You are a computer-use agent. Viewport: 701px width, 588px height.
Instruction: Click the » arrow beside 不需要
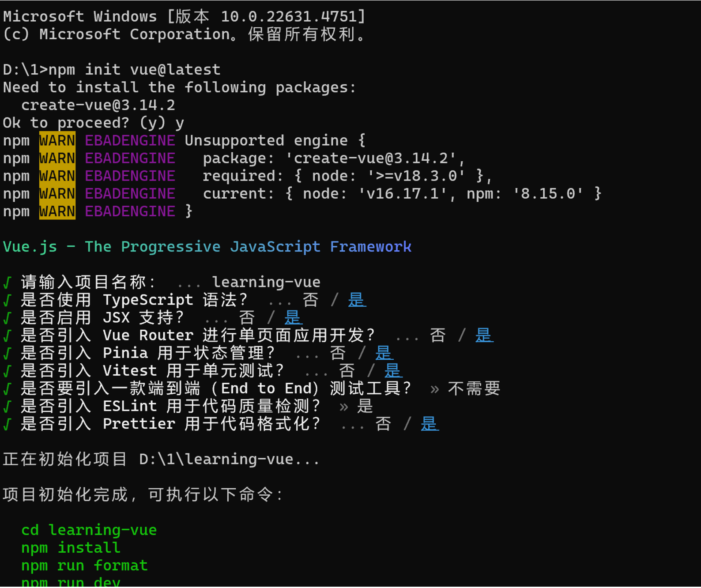pyautogui.click(x=434, y=389)
